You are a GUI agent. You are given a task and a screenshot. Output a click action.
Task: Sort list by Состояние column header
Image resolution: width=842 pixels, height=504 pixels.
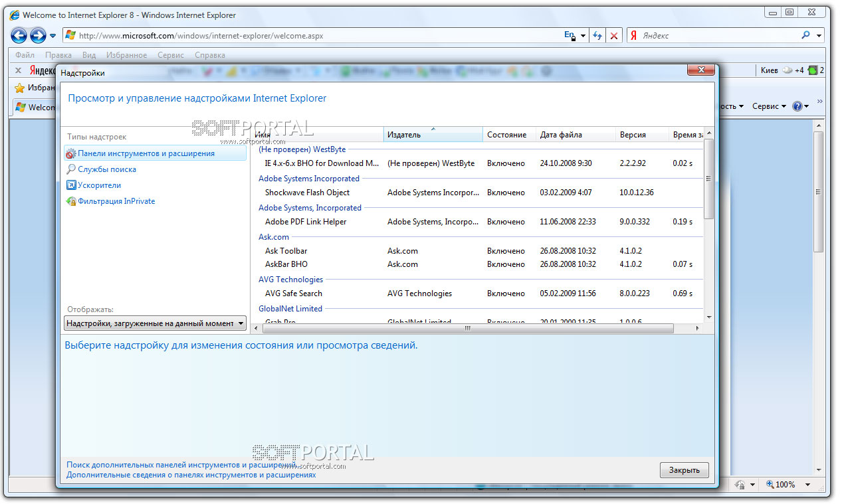[509, 135]
